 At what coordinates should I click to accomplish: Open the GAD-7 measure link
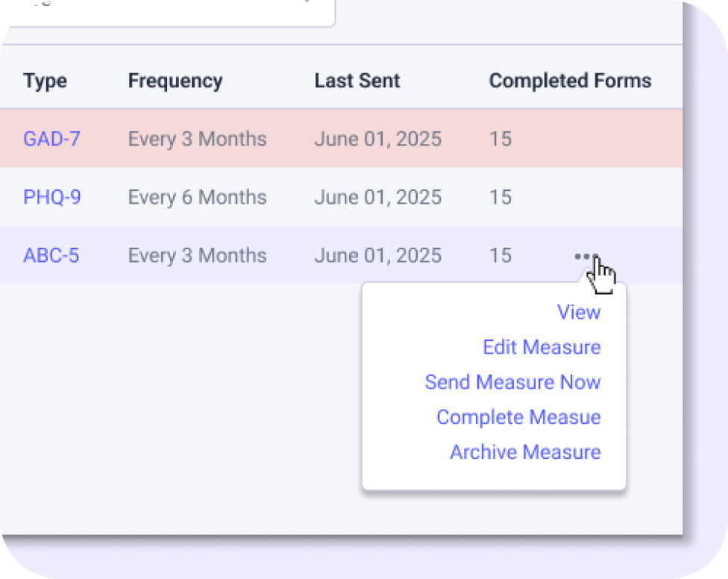pyautogui.click(x=51, y=139)
